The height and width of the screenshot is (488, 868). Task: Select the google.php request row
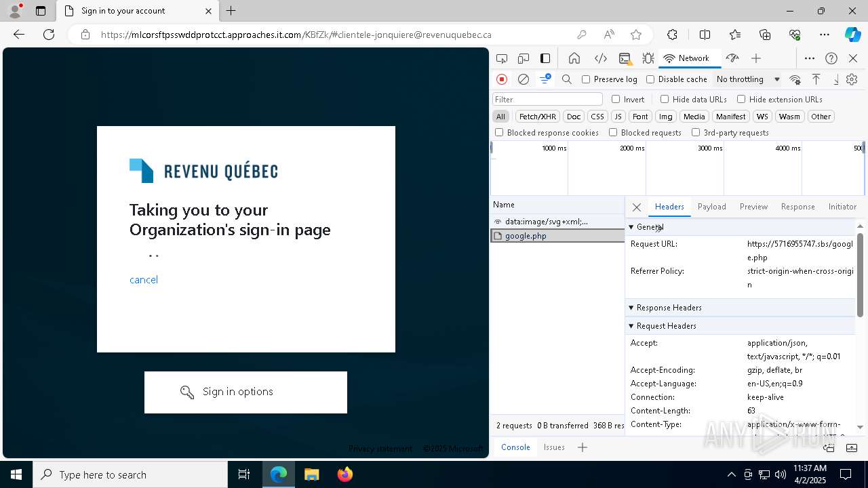click(x=557, y=236)
